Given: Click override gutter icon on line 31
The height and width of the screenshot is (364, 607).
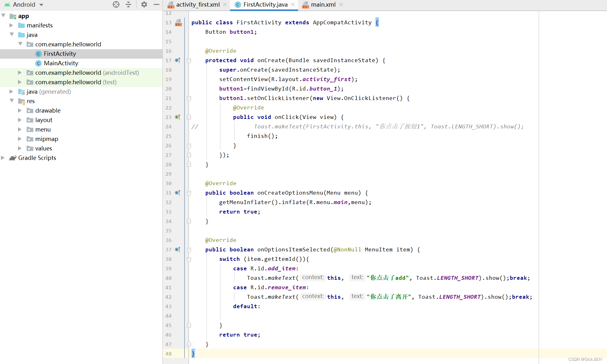Looking at the screenshot, I should click(x=178, y=193).
